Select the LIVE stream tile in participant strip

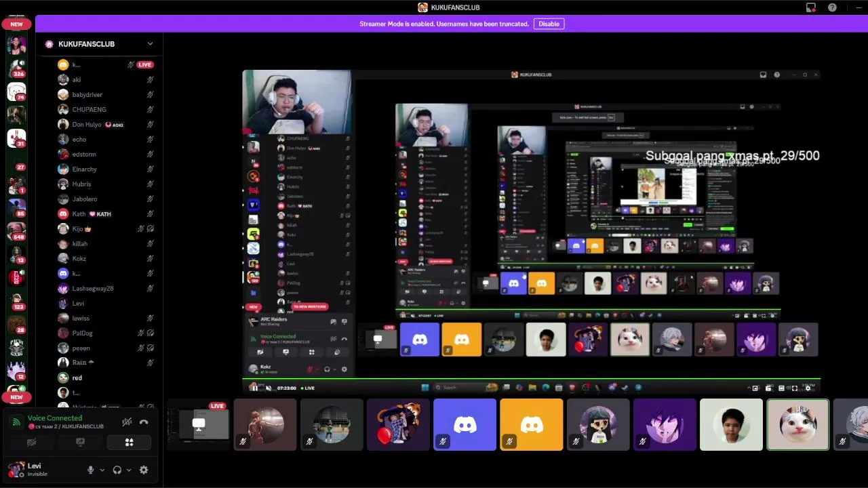tap(199, 424)
